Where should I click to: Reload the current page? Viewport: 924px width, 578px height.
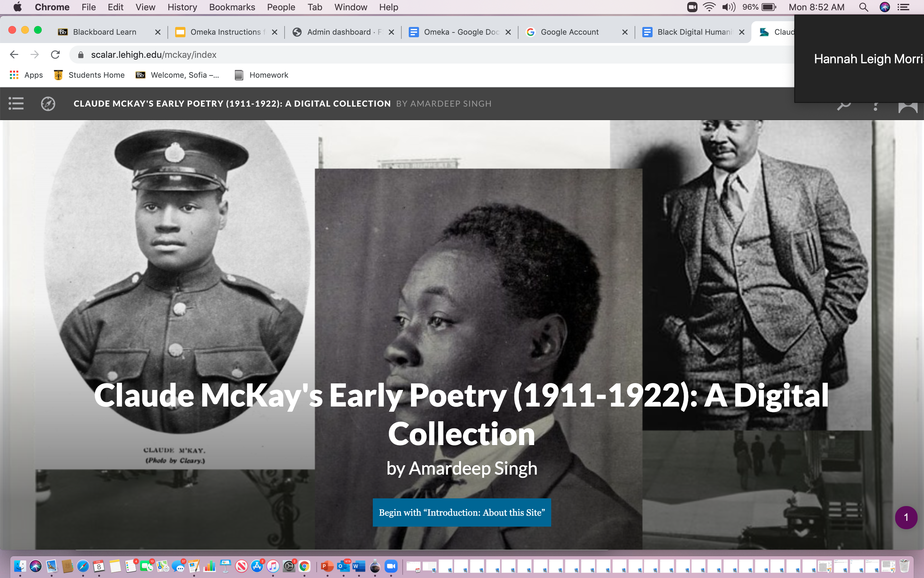tap(56, 55)
